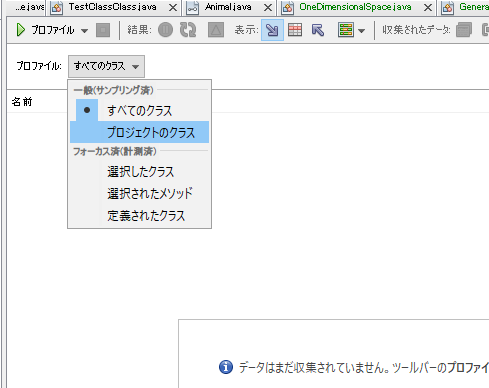Click the reset collected results triangle icon

216,30
